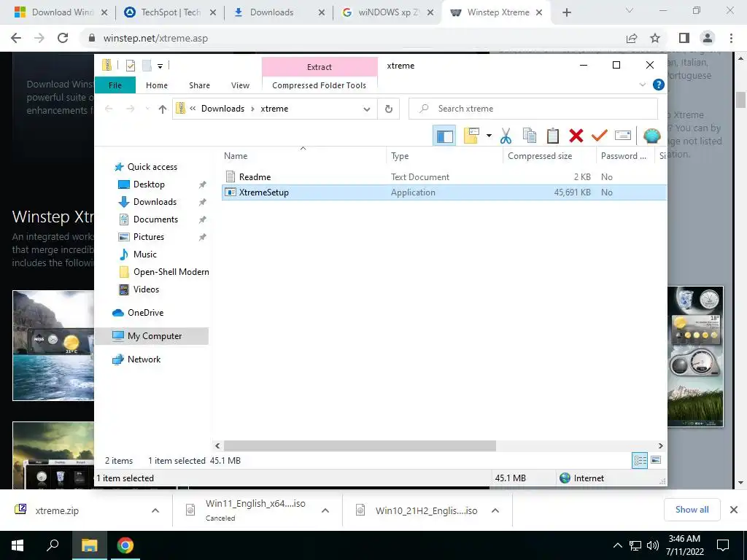Sort by Password column header
Screen dimensions: 747x560
pyautogui.click(x=624, y=156)
